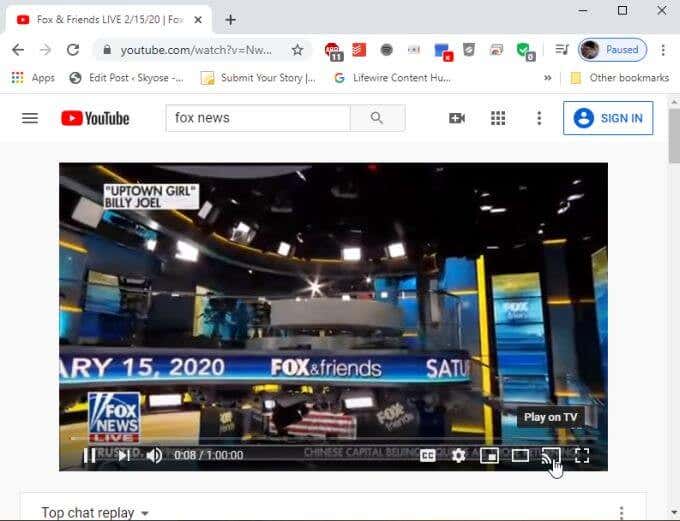The image size is (680, 521).
Task: Click the fox news search field
Action: [x=258, y=118]
